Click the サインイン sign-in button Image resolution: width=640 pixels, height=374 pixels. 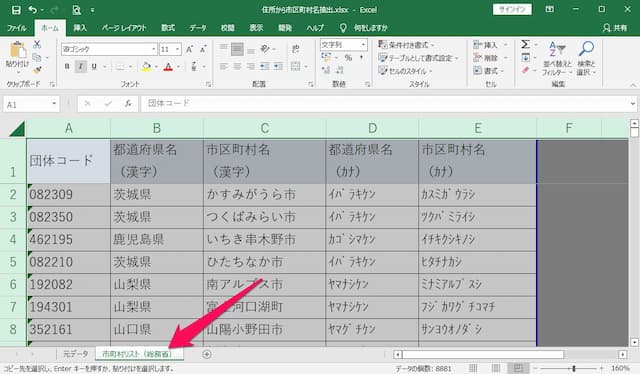[512, 9]
